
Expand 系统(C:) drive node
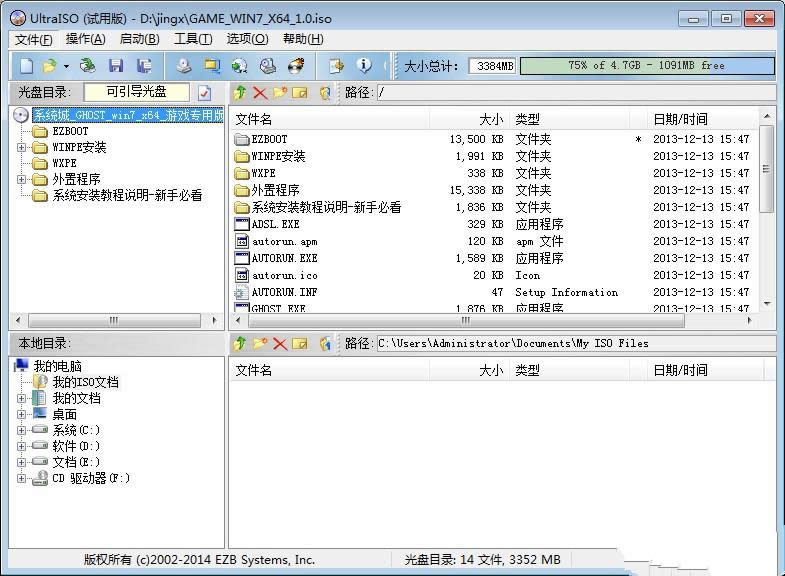[21, 430]
